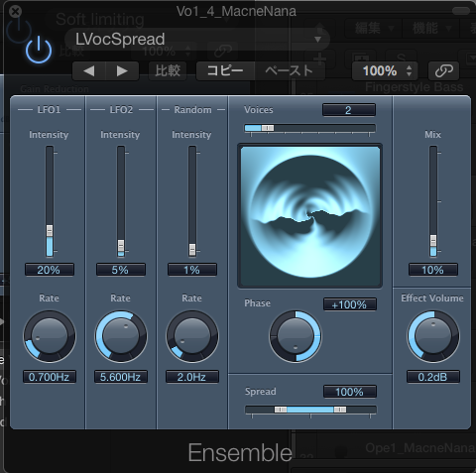Click the Voices value field showing 2
Viewport: 476px width, 473px height.
coord(349,110)
